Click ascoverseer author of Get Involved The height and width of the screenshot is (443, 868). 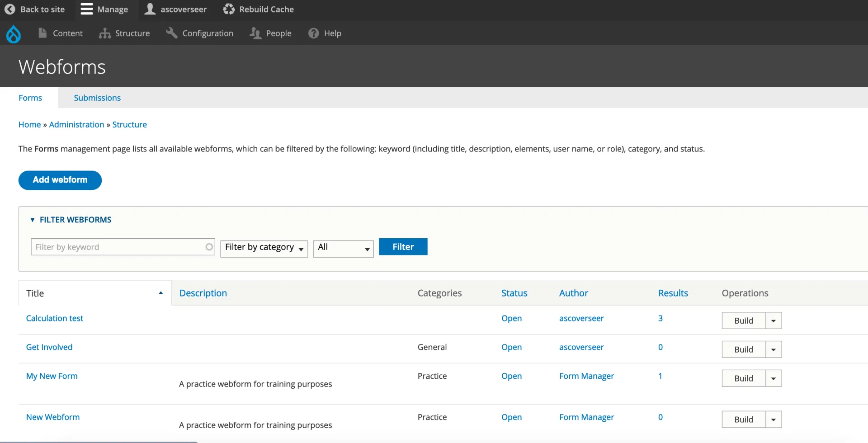[581, 347]
